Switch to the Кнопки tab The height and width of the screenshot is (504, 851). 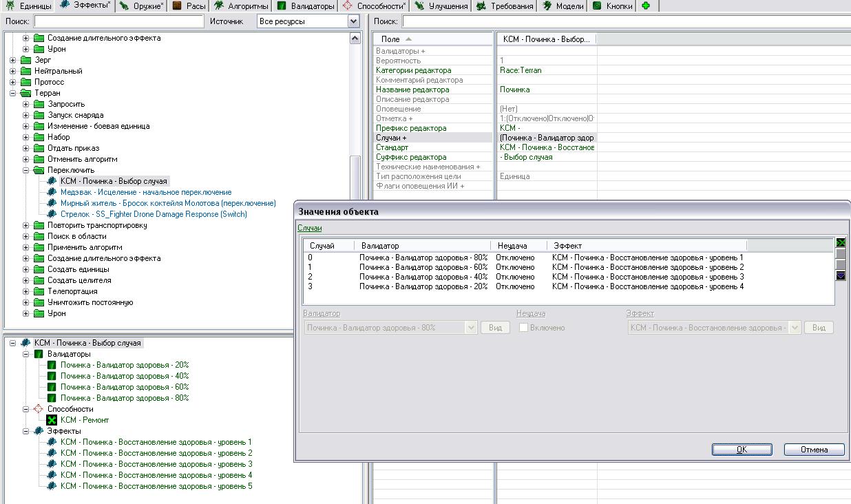tap(612, 6)
